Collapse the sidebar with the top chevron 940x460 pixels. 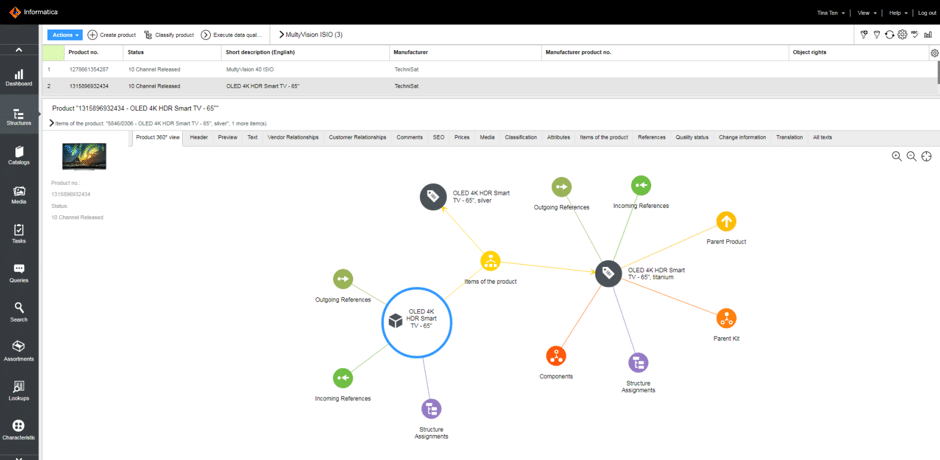19,50
